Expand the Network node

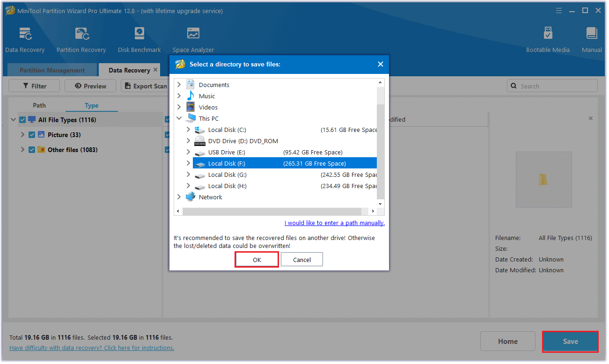pos(179,197)
